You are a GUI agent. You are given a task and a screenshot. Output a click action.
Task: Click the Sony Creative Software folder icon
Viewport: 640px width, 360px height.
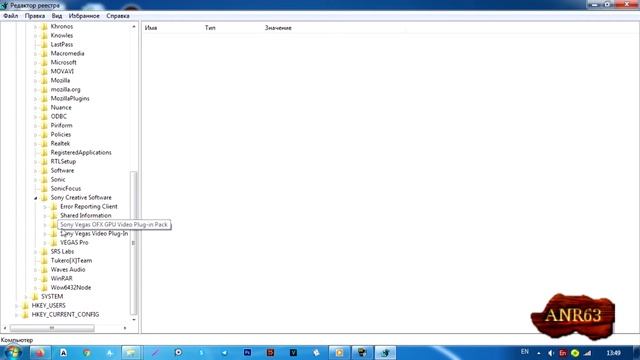44,198
